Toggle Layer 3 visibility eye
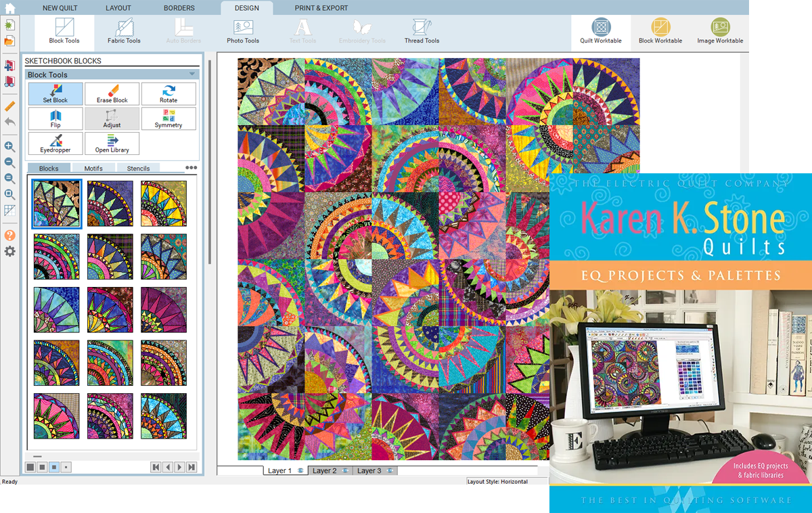 click(390, 470)
